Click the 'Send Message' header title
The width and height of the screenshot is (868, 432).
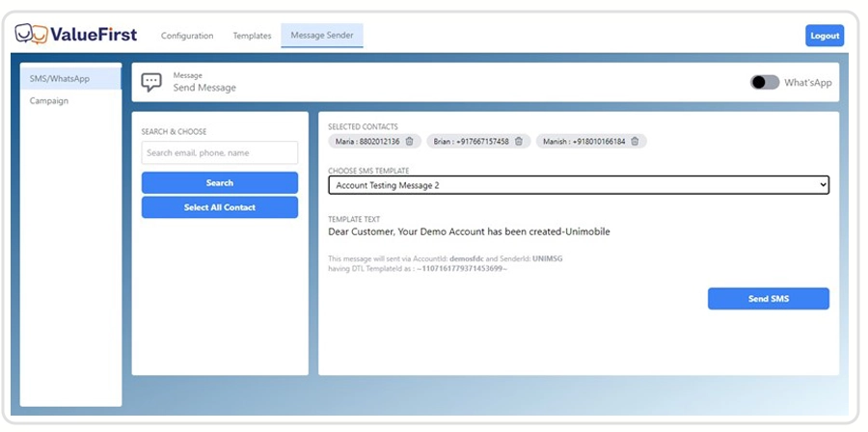204,88
